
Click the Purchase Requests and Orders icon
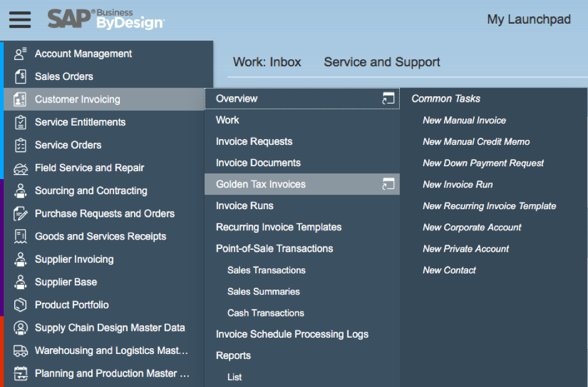tap(20, 213)
